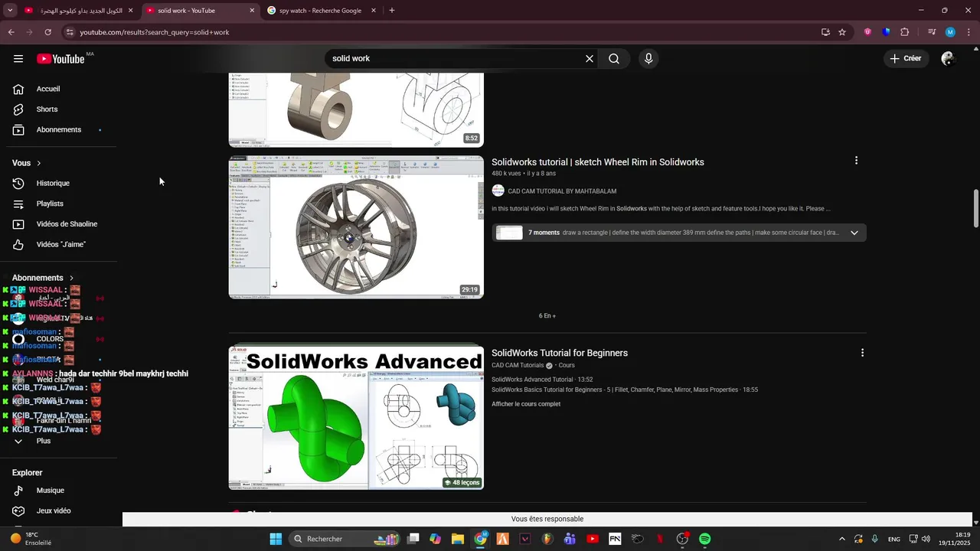Open the tab search dropdown arrow

click(10, 11)
